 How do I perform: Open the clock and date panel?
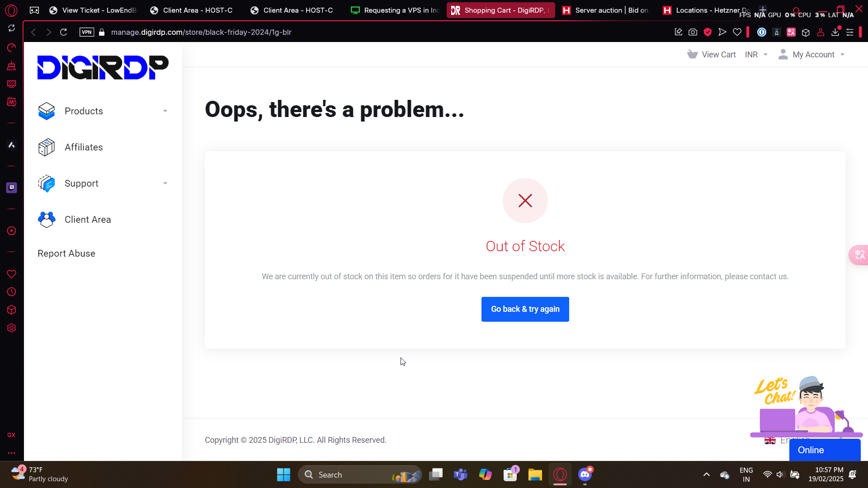point(826,474)
